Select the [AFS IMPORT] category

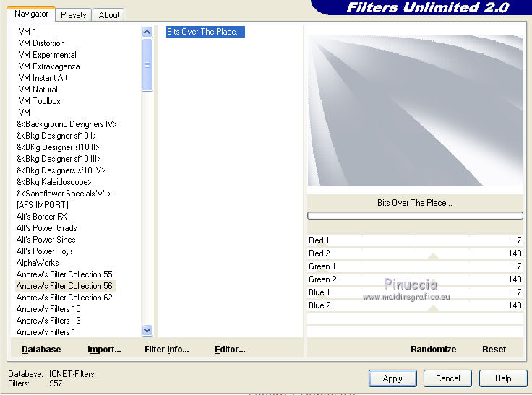[x=43, y=205]
